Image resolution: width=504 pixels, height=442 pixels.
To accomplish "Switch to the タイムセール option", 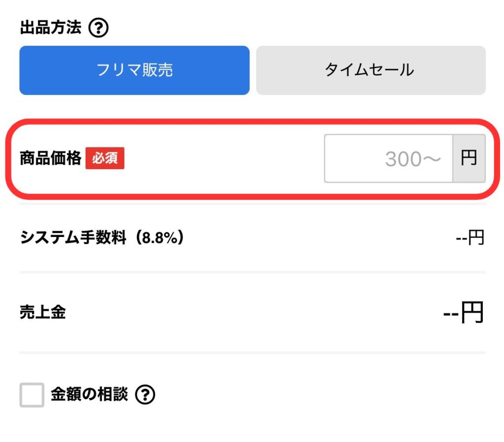I will (371, 70).
